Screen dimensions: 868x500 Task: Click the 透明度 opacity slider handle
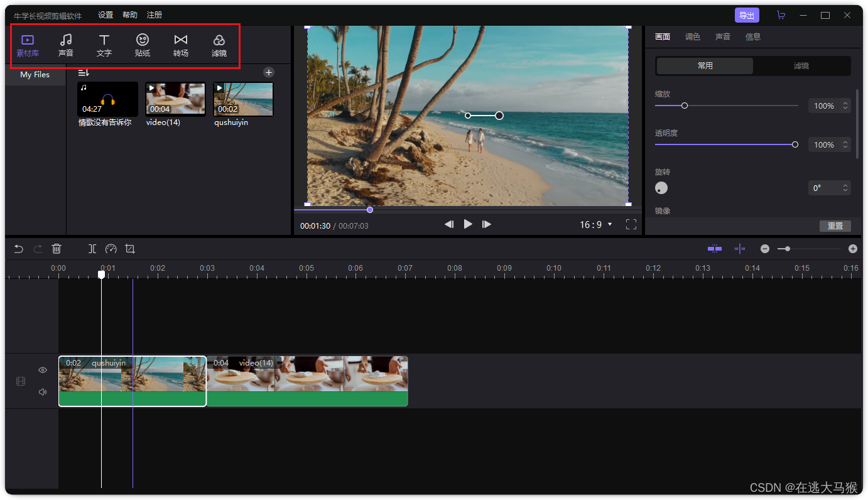coord(795,144)
